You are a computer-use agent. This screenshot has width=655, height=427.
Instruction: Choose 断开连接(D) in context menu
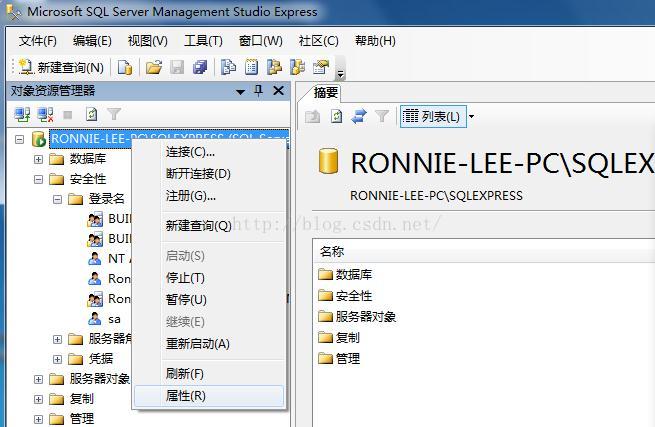click(x=209, y=173)
